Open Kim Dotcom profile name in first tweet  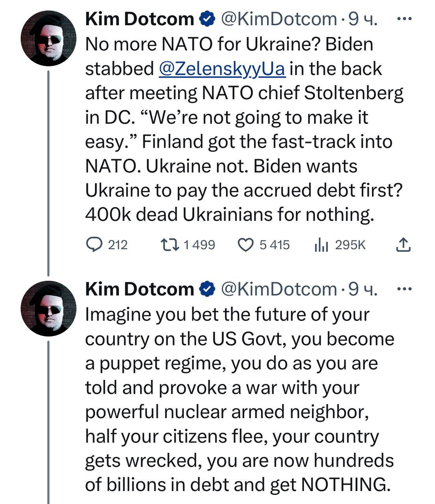pyautogui.click(x=139, y=19)
